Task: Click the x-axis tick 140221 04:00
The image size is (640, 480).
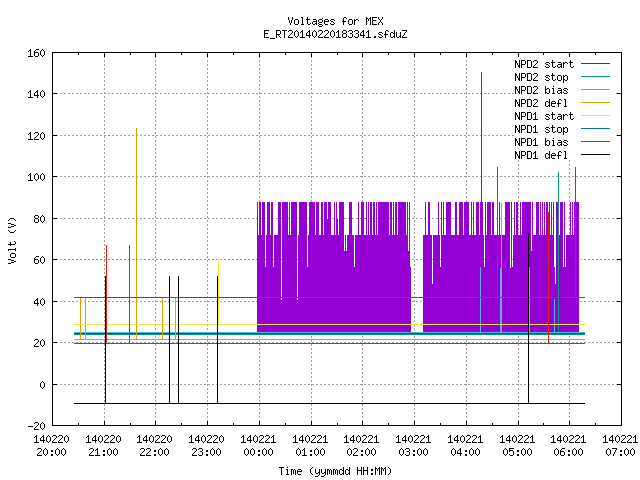Action: [465, 446]
